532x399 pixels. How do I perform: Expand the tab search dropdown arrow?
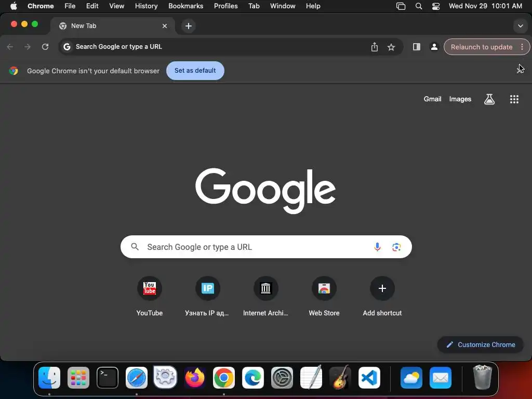tap(520, 26)
